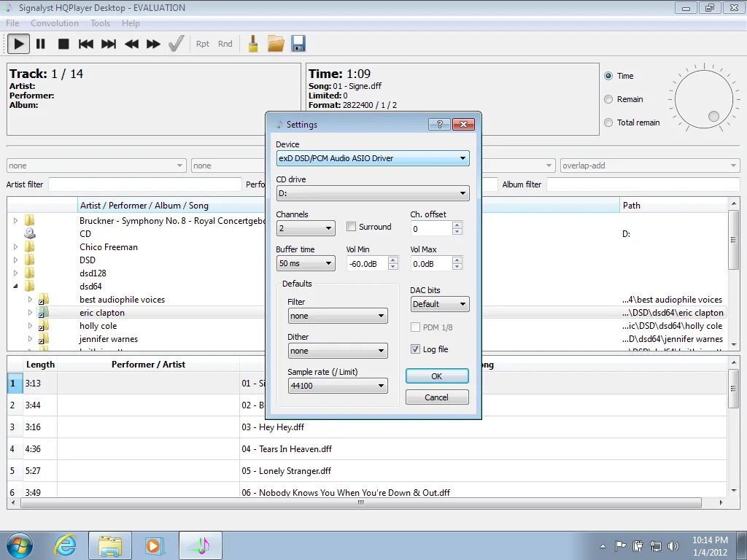
Task: Fast forward the current song
Action: click(153, 44)
